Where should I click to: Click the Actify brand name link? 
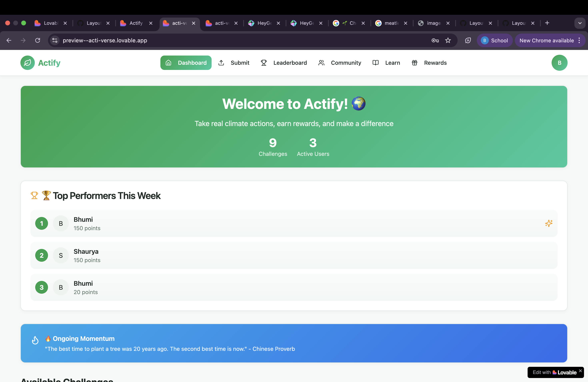tap(49, 63)
